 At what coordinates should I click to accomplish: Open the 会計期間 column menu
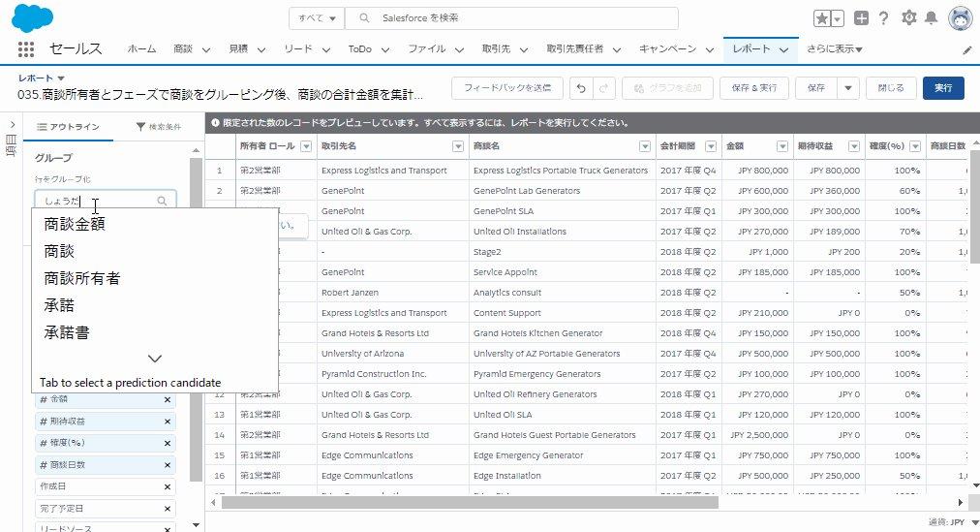711,146
